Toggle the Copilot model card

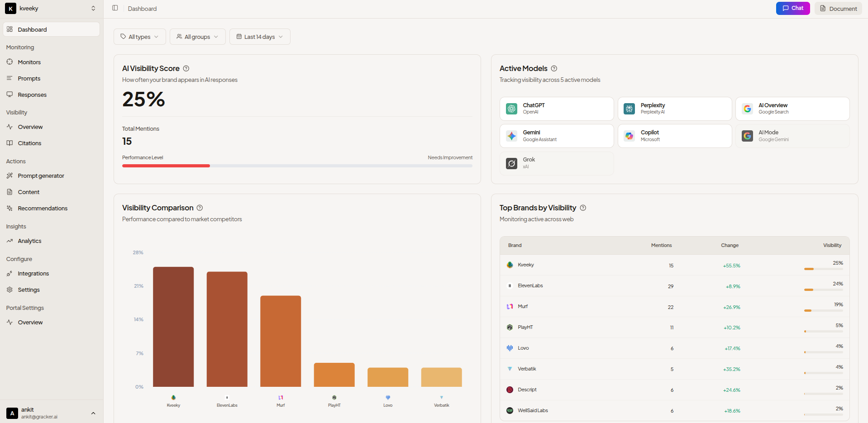[674, 136]
